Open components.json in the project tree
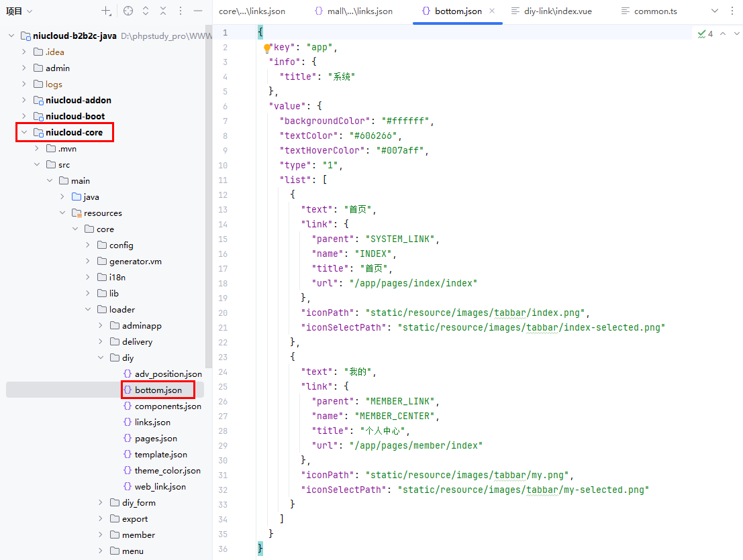The width and height of the screenshot is (743, 560). (x=168, y=406)
